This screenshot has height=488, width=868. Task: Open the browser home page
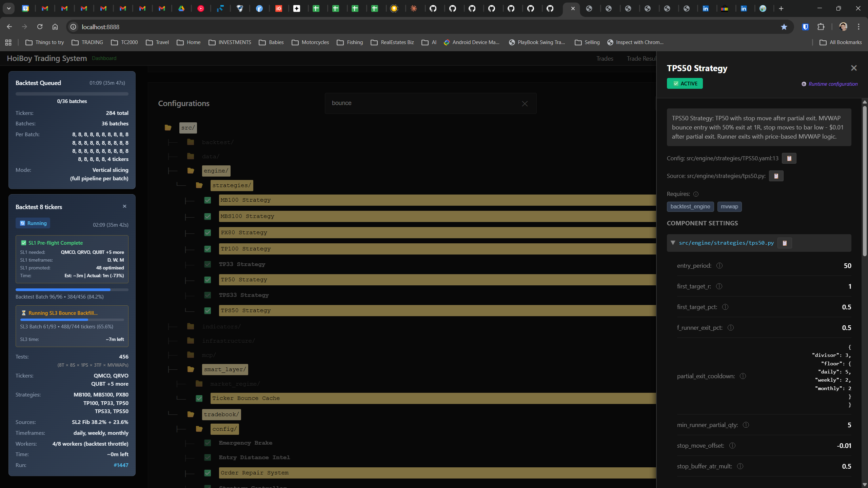[x=55, y=27]
